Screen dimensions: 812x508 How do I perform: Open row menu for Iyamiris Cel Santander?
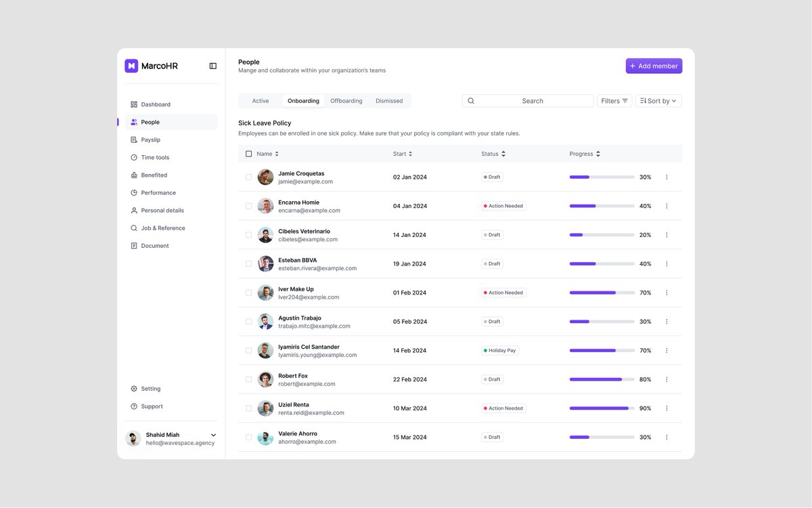[x=667, y=350]
